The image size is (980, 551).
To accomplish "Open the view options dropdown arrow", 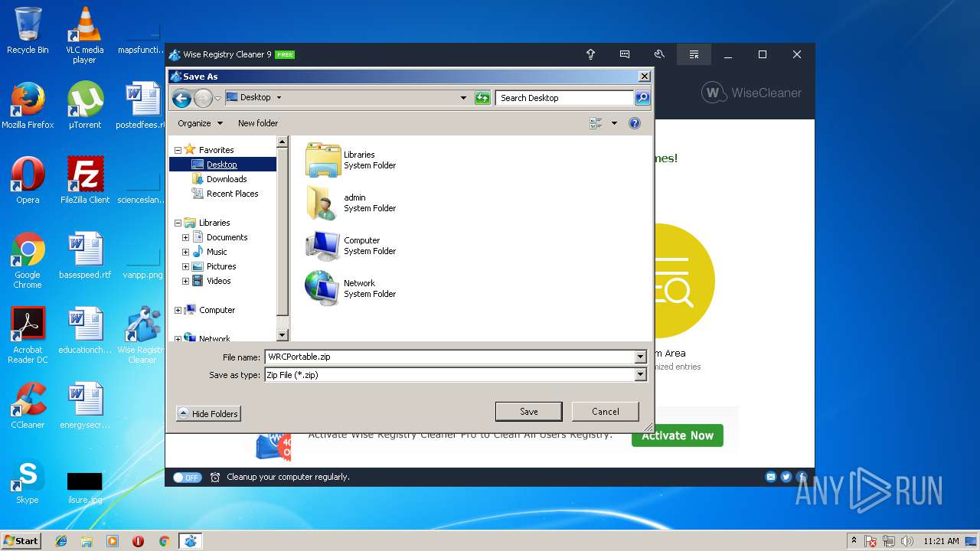I will (x=614, y=123).
